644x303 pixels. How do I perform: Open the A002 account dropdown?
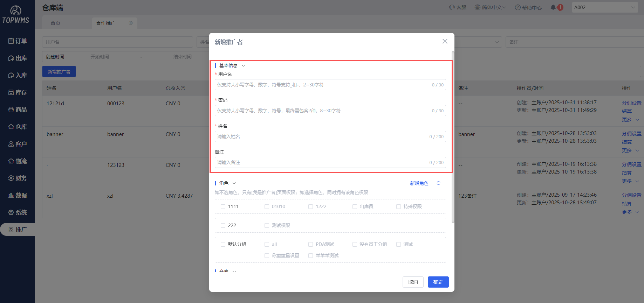point(604,7)
